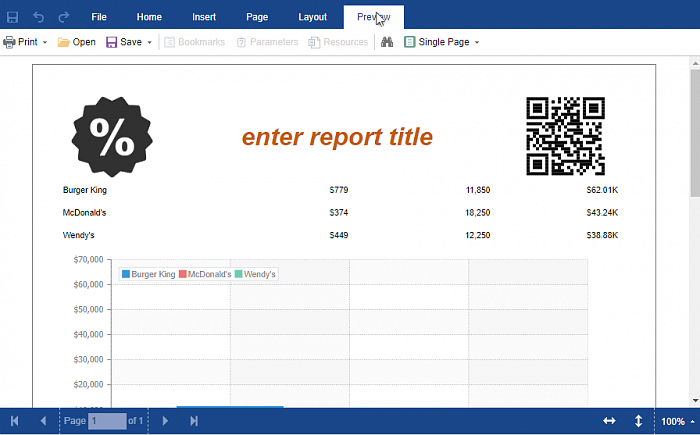Viewport: 700px width, 435px height.
Task: Click the red McDonald's legend swatch
Action: [x=183, y=274]
